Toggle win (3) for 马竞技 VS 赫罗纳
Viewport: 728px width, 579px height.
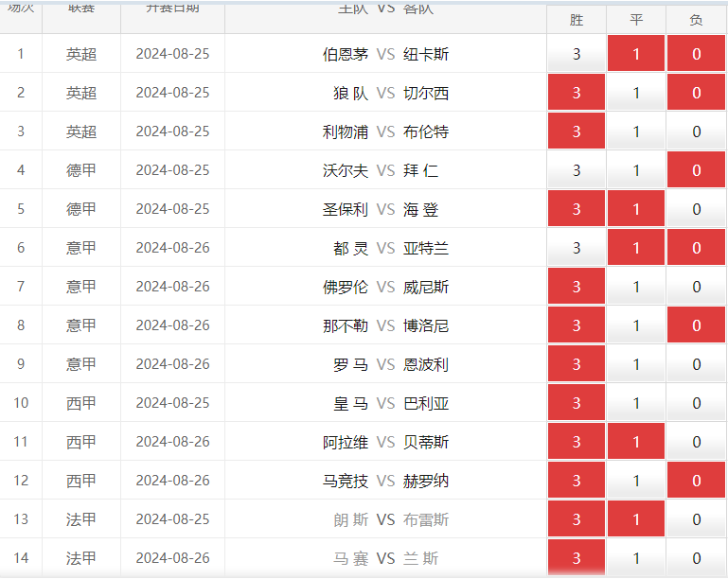pos(577,481)
